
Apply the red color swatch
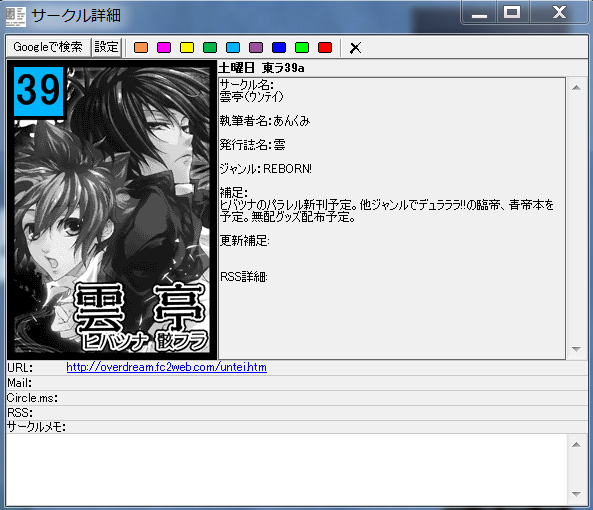[325, 48]
